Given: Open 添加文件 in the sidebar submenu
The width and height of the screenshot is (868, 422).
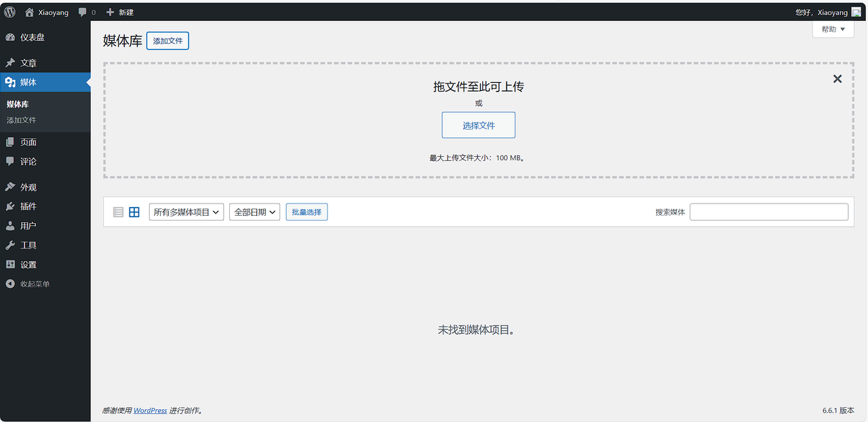Looking at the screenshot, I should click(22, 120).
